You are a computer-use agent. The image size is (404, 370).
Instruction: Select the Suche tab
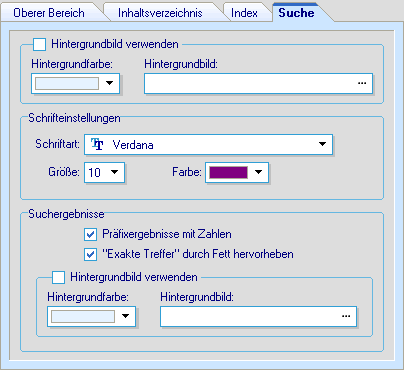coord(296,13)
